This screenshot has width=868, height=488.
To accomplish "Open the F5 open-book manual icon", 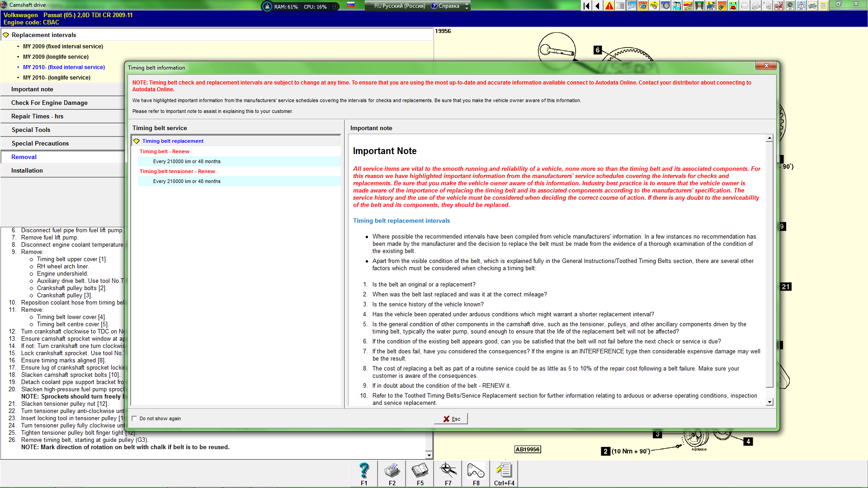I will (x=420, y=474).
